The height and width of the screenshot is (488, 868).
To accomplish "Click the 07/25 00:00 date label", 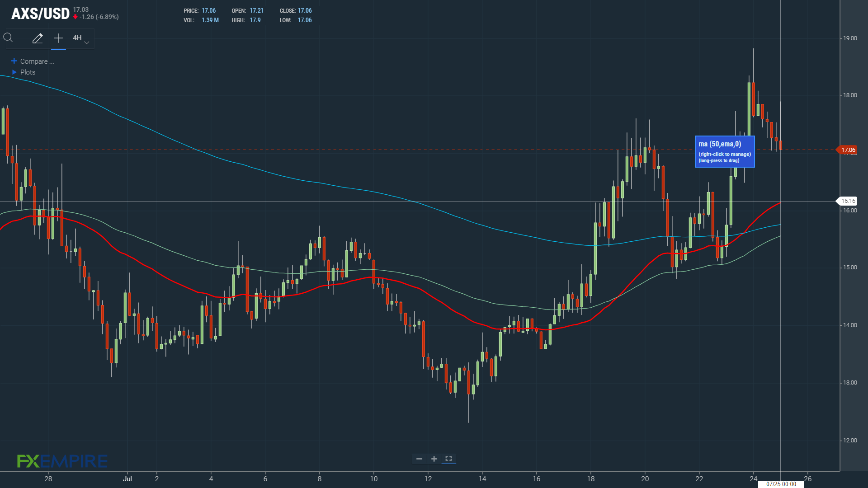I will [781, 484].
